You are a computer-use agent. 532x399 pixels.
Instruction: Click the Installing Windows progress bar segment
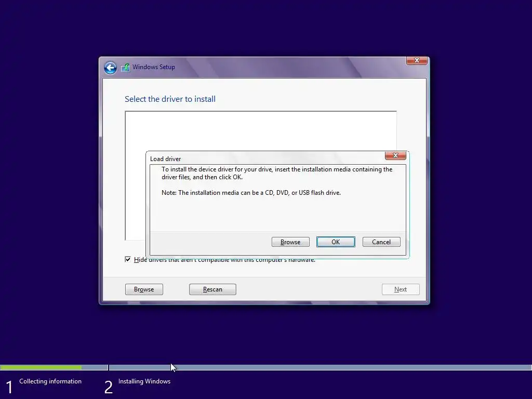point(320,367)
